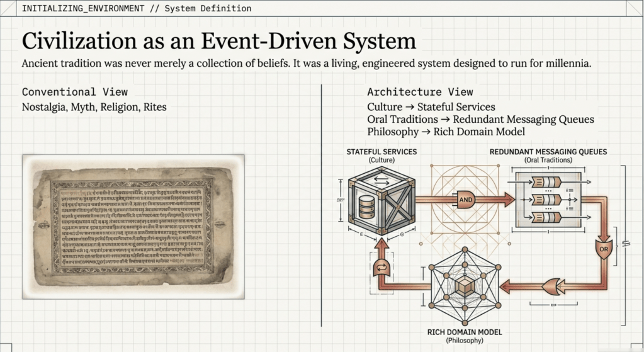The image size is (644, 352).
Task: Click the '(Culture)' caption under Stateful Services
Action: [381, 160]
